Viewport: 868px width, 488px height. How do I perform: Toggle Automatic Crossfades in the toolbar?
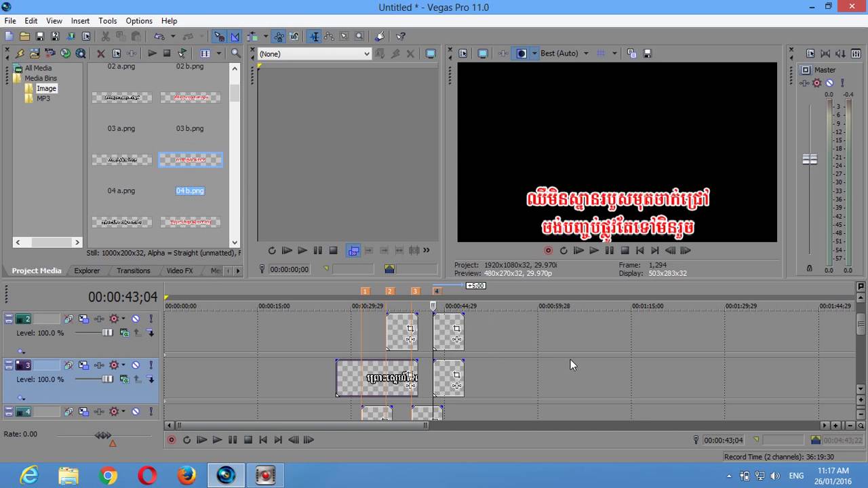click(x=235, y=37)
